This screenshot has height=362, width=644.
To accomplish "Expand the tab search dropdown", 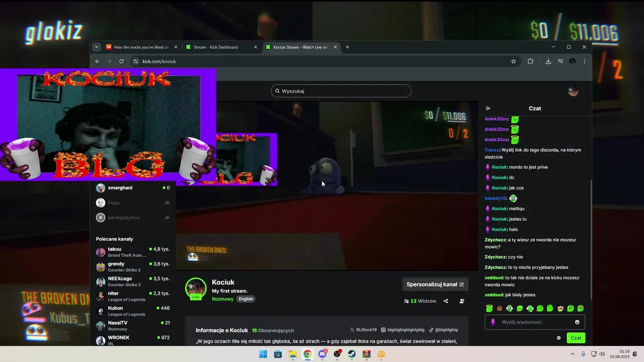I will click(x=97, y=47).
